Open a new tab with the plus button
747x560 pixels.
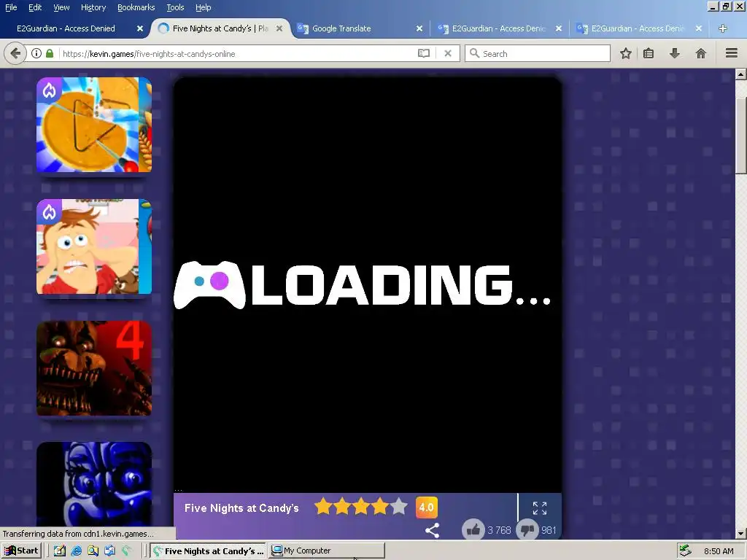tap(723, 28)
